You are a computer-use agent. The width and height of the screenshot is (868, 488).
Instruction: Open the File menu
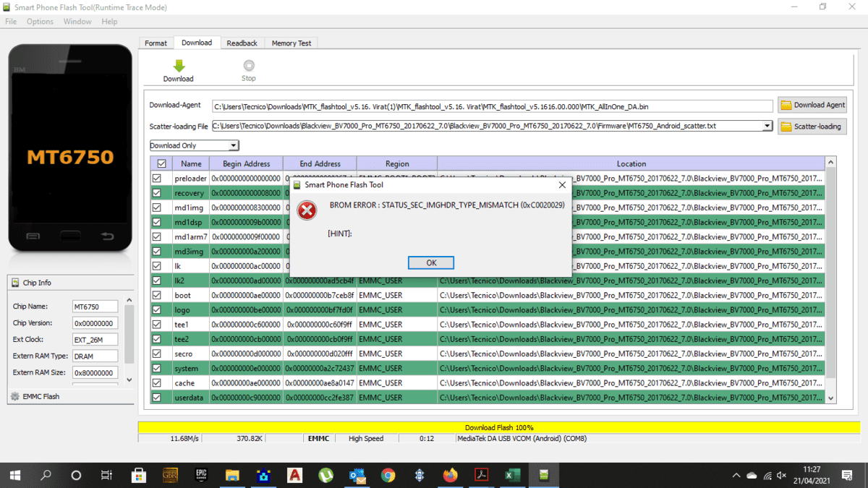click(11, 22)
